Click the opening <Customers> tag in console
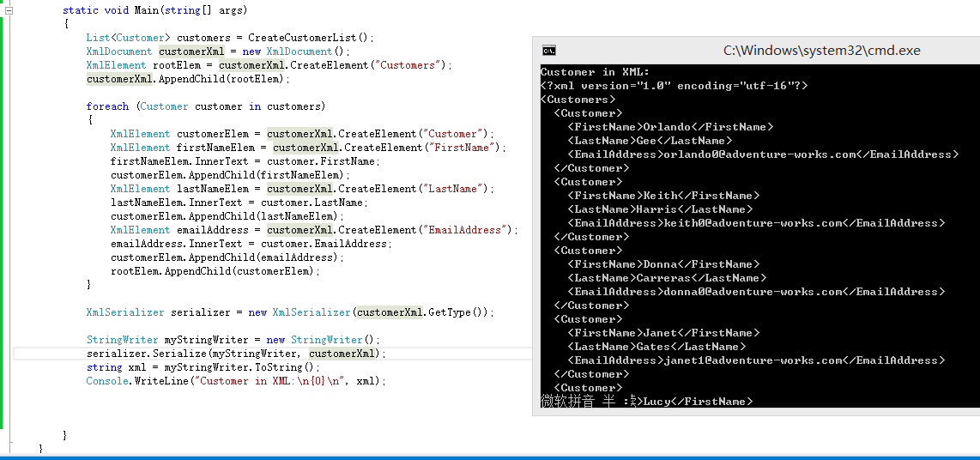 coord(578,100)
